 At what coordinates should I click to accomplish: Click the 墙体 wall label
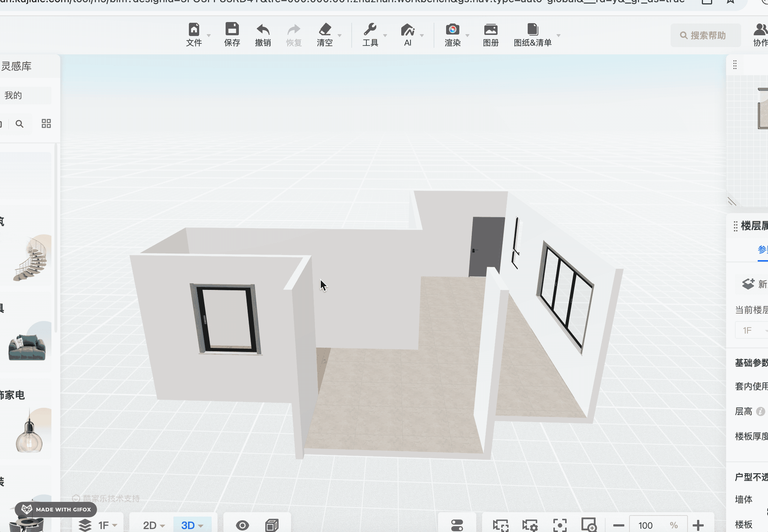tap(744, 499)
